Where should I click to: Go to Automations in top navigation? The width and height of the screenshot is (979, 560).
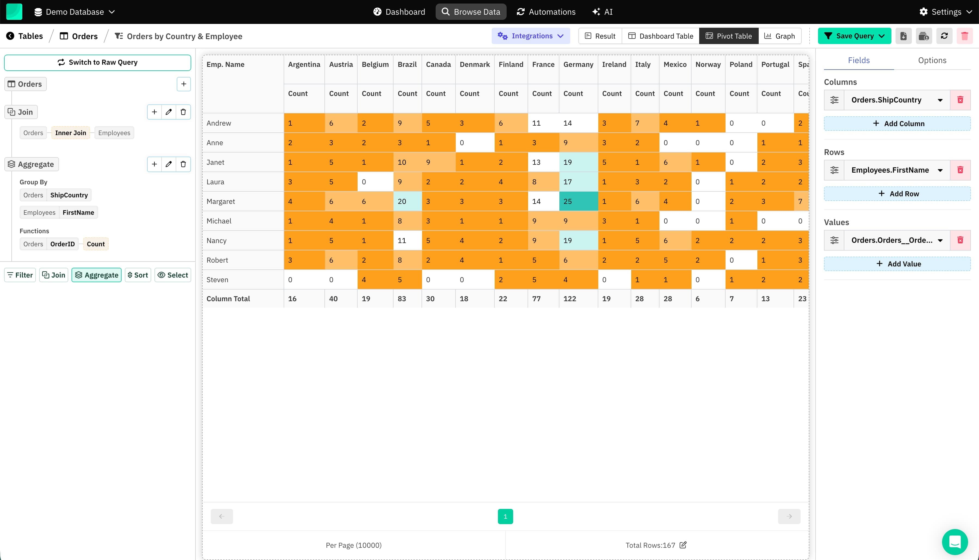pyautogui.click(x=546, y=11)
